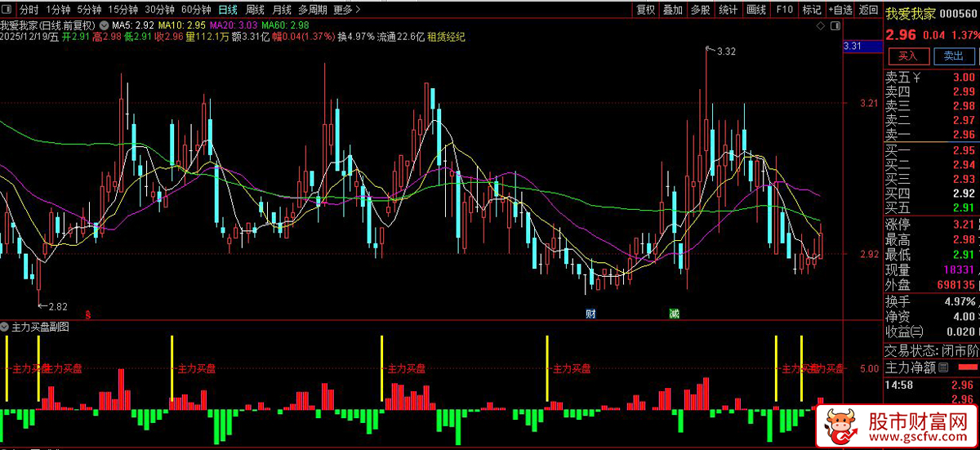Screen dimensions: 980x450
Task: Click the 卖出 sell button
Action: (x=954, y=56)
